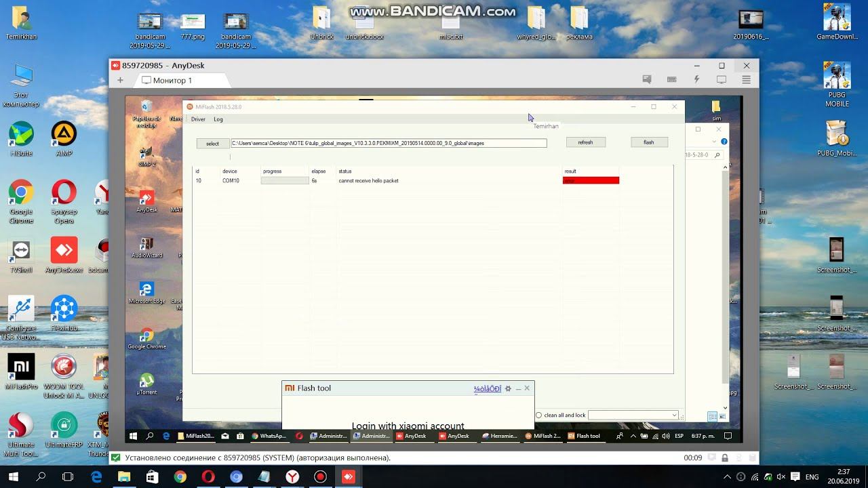Viewport: 868px width, 488px height.
Task: Open local volume control icon
Action: point(782,476)
